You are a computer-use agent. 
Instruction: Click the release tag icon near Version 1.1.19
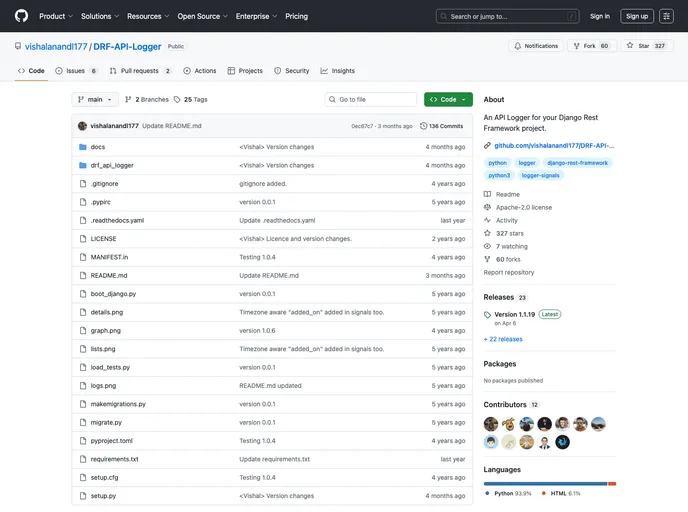point(487,315)
